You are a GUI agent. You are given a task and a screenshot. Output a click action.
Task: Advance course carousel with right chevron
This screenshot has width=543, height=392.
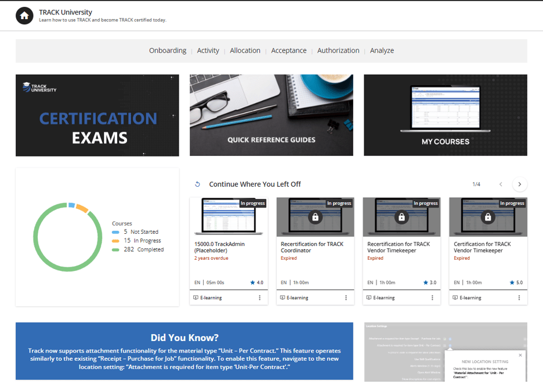pos(519,184)
